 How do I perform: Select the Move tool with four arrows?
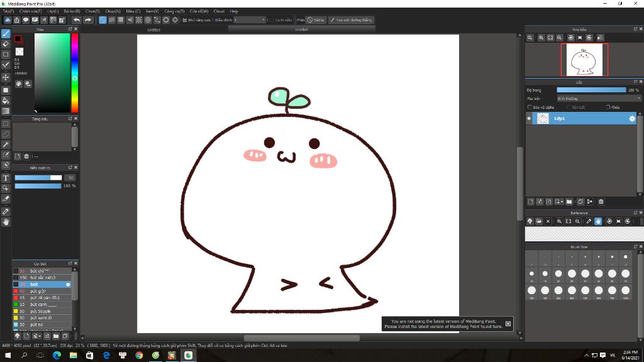[6, 77]
